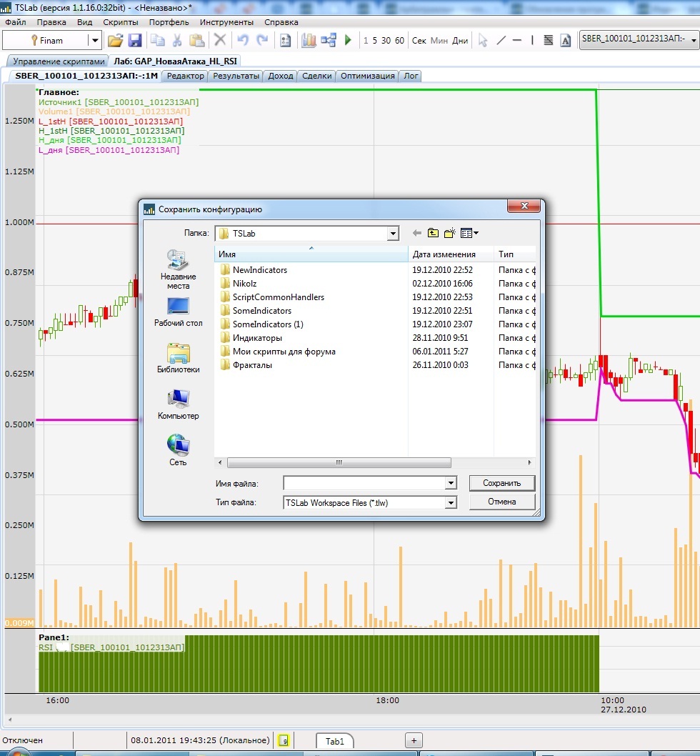
Task: Click the file list horizontal scrollbar
Action: click(339, 462)
